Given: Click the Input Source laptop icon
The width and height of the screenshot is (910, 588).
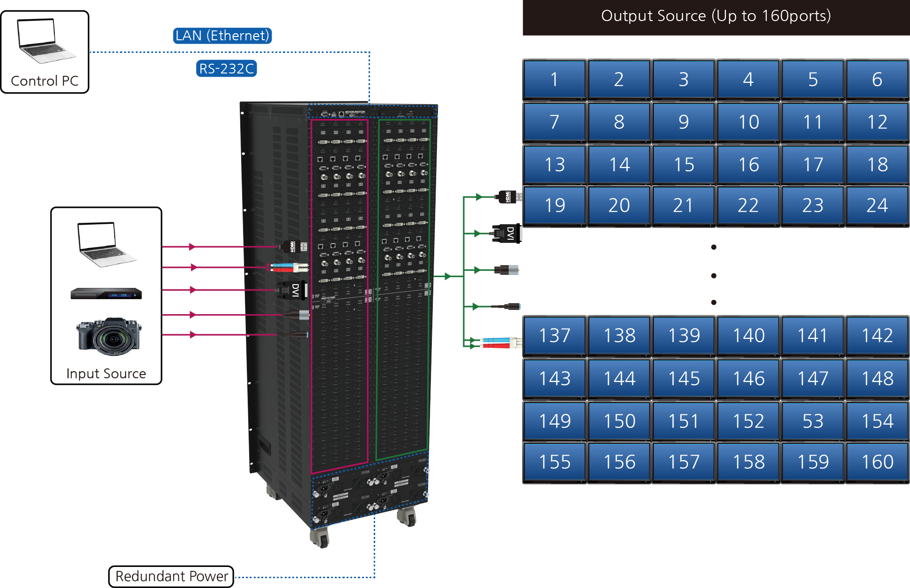Looking at the screenshot, I should [106, 244].
